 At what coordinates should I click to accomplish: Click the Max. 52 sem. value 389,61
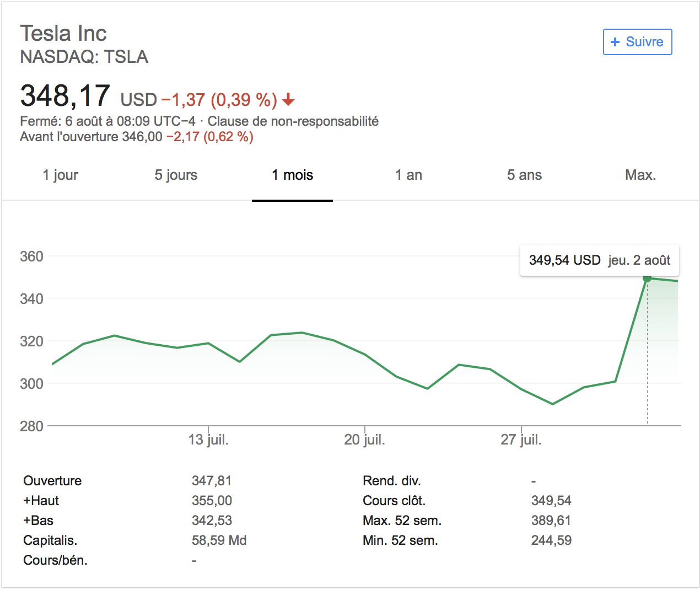(x=551, y=521)
